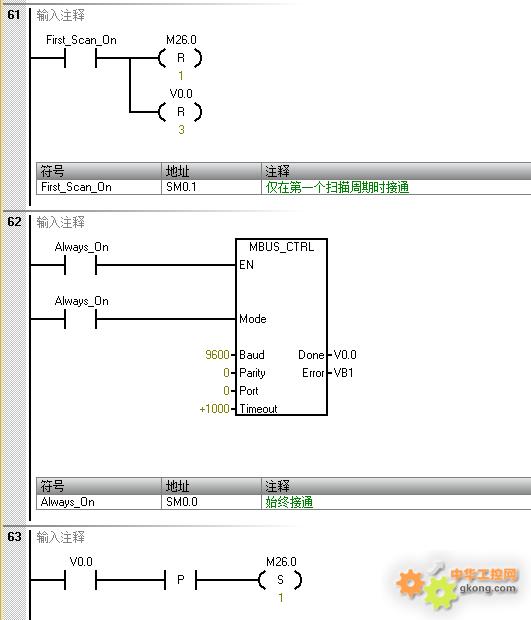This screenshot has width=531, height=620.
Task: Click the Done output address V0.0
Action: click(x=345, y=355)
